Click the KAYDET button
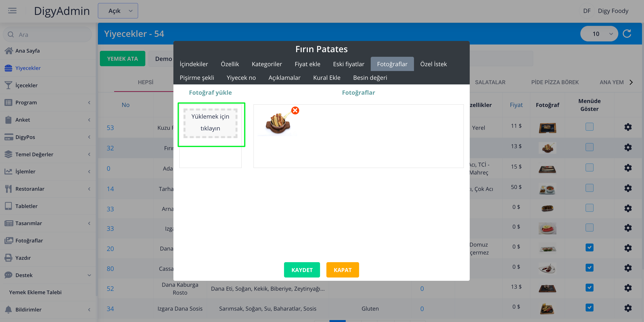Viewport: 644px width, 322px height. pyautogui.click(x=302, y=270)
